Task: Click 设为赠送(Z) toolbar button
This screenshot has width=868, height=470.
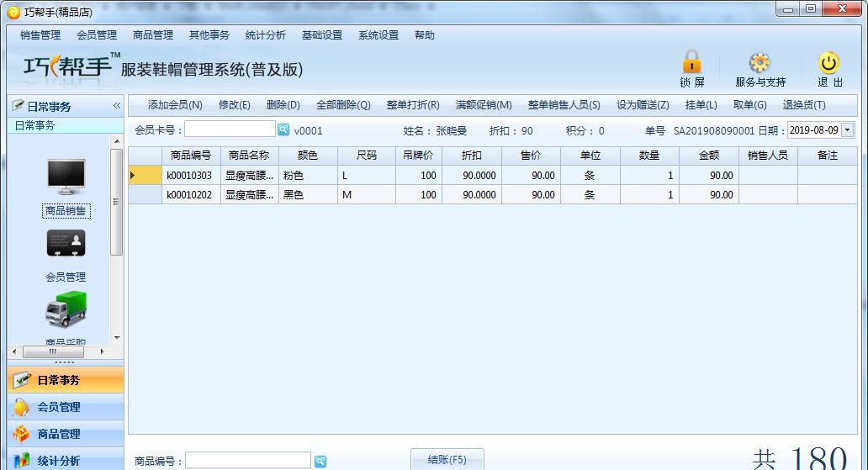Action: tap(643, 104)
